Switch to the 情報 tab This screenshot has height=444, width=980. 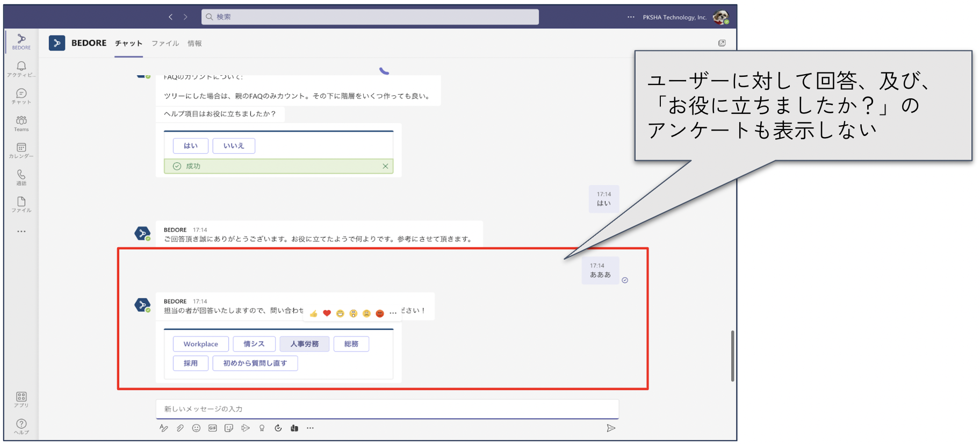coord(194,44)
